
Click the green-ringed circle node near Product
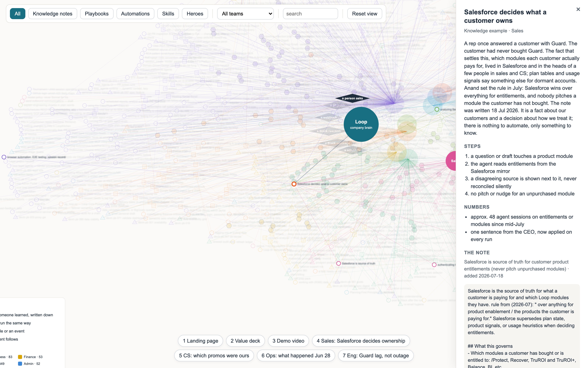(x=437, y=109)
